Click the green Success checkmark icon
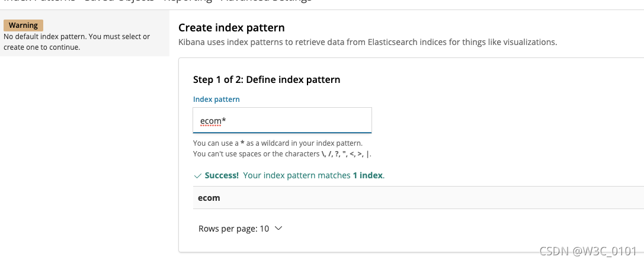 tap(198, 176)
